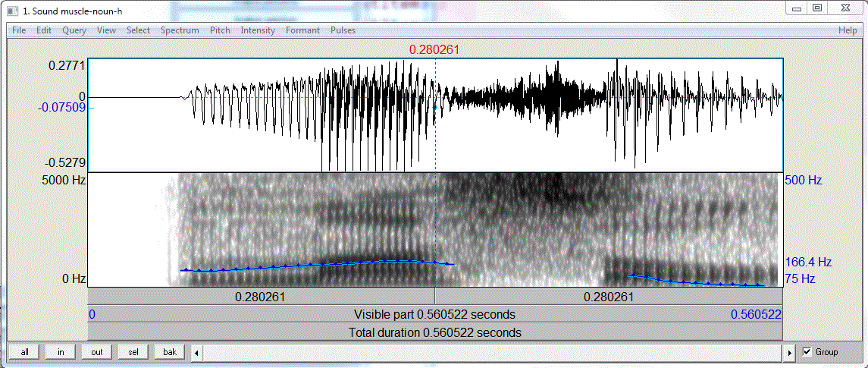Viewport: 868px width, 368px height.
Task: Open the Select menu
Action: pyautogui.click(x=138, y=30)
